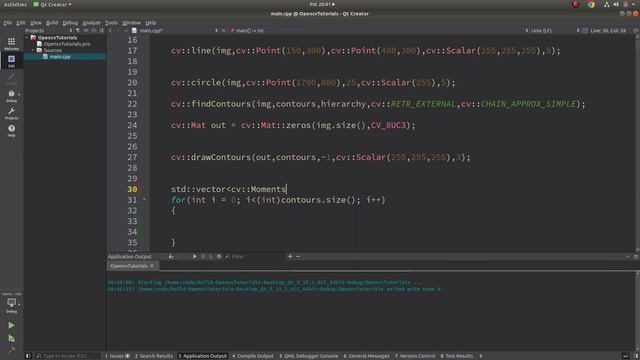Select the Application Output pane tab

[202, 356]
